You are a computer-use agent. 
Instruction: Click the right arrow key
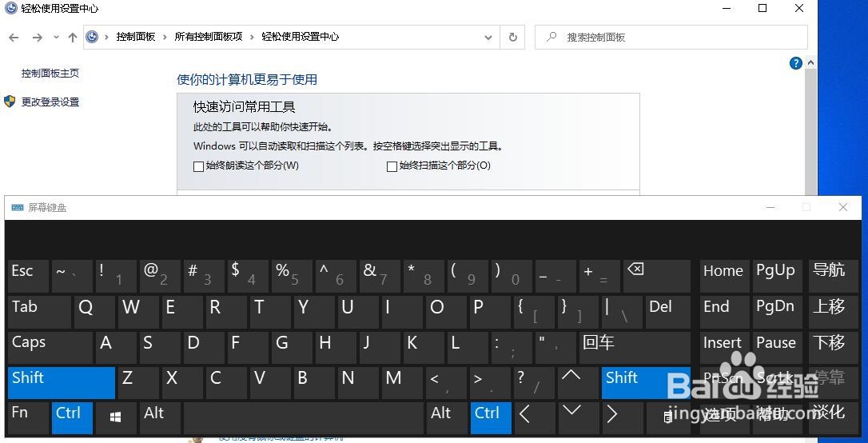point(622,417)
